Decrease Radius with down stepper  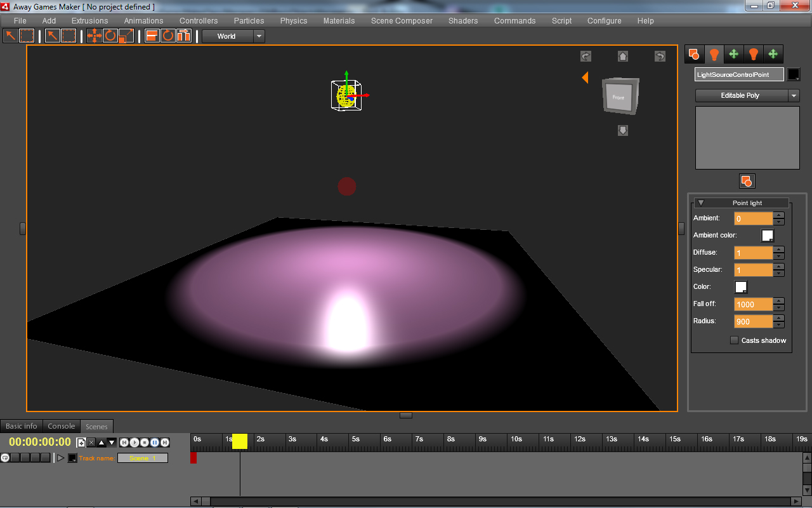tap(779, 325)
